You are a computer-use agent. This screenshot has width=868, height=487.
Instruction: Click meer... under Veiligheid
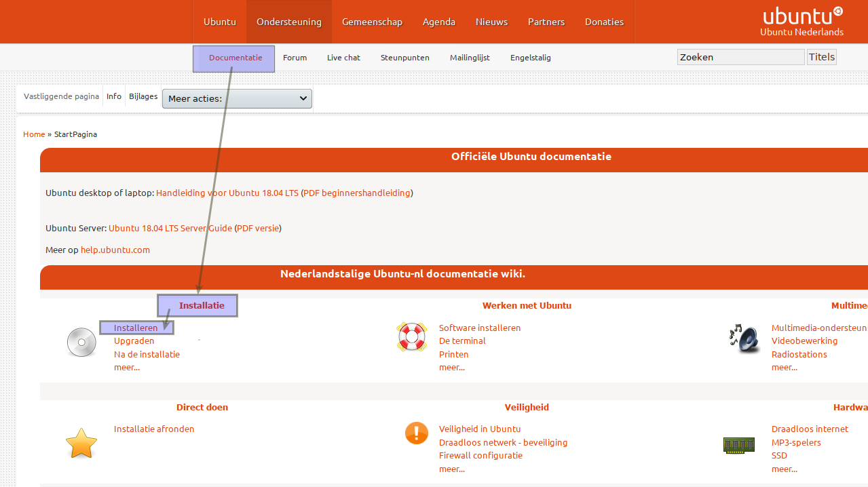452,469
